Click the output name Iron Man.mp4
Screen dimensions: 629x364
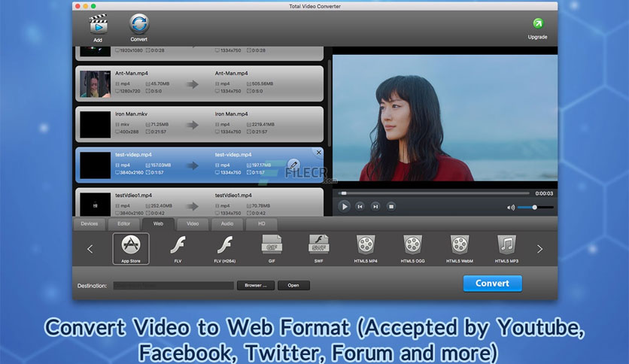pos(232,114)
